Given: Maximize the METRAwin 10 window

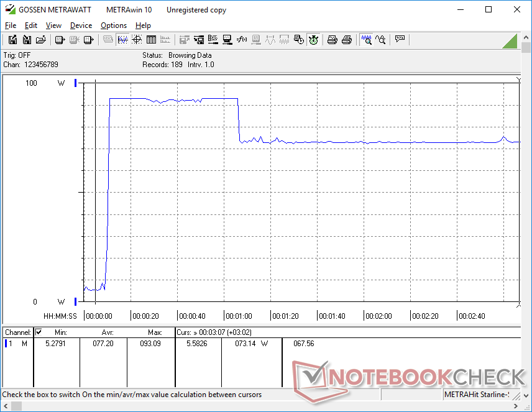Looking at the screenshot, I should pyautogui.click(x=488, y=9).
